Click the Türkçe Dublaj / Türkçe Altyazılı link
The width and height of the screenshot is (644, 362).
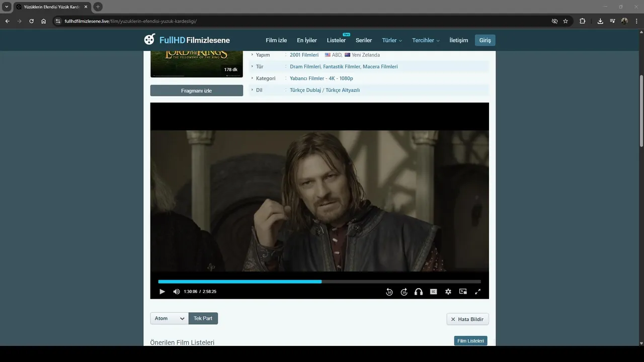[325, 90]
